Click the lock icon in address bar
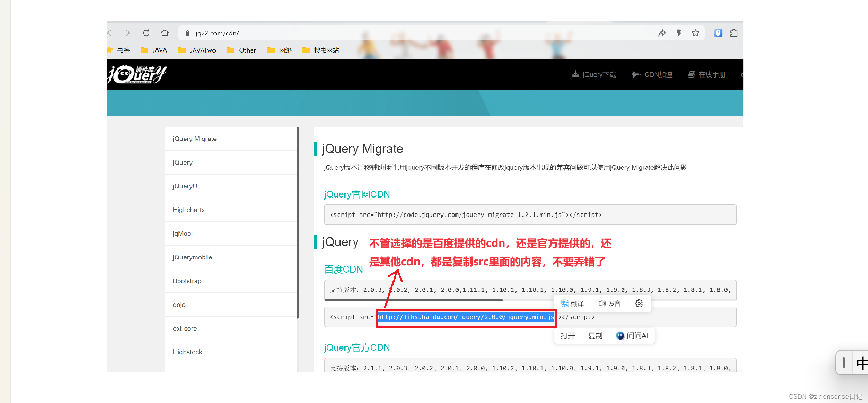868x403 pixels. (187, 33)
